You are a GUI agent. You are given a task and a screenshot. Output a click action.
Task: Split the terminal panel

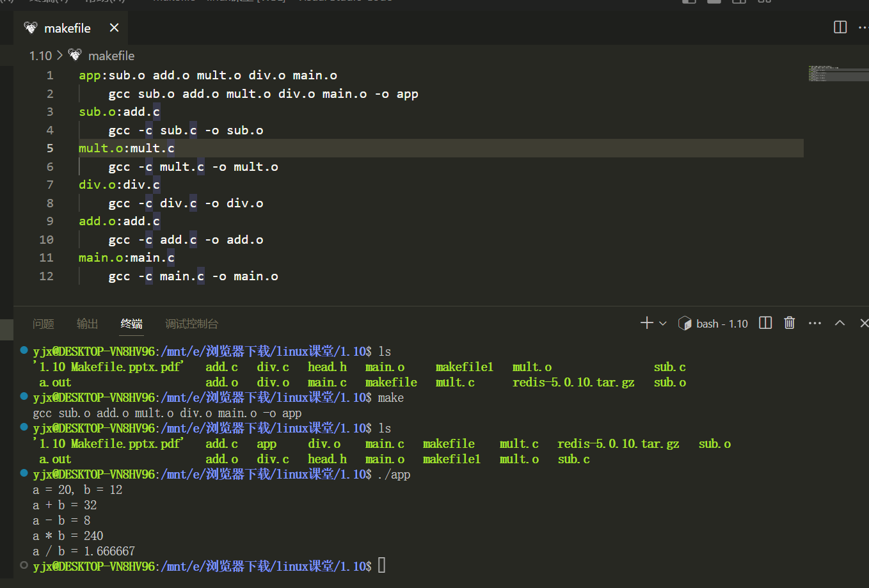(765, 323)
